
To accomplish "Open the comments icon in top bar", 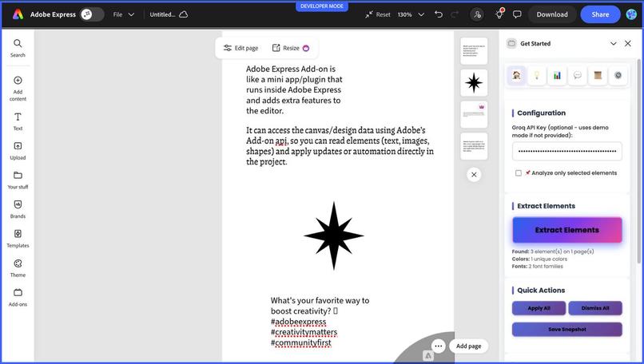I will [517, 14].
